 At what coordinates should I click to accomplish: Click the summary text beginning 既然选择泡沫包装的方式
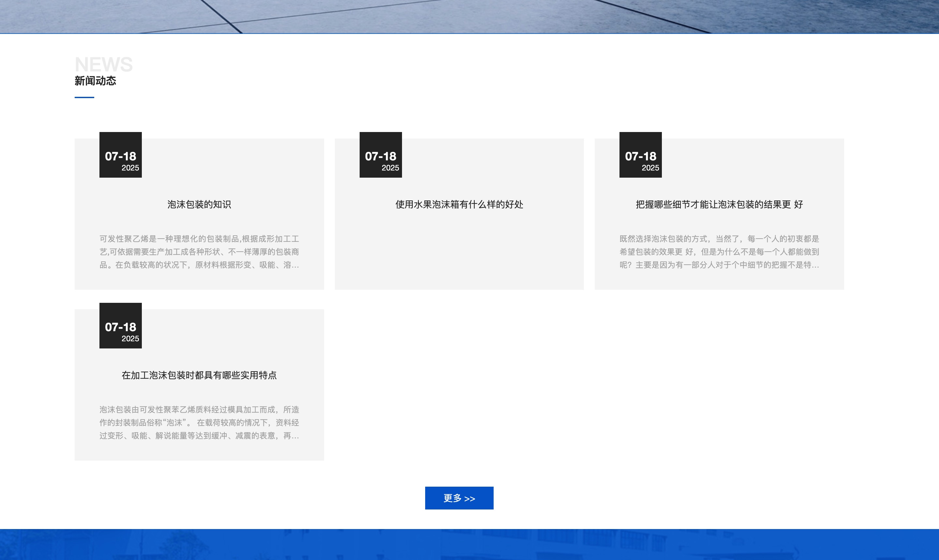(x=719, y=252)
